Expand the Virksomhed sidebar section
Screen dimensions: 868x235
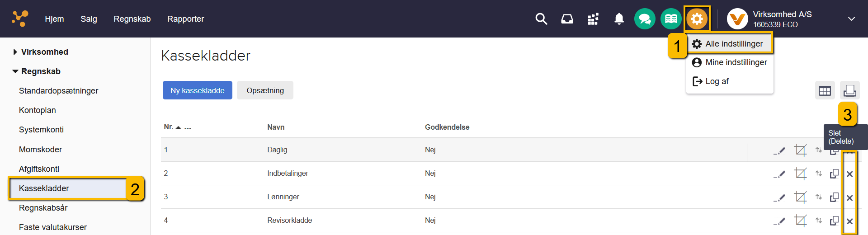(x=15, y=52)
